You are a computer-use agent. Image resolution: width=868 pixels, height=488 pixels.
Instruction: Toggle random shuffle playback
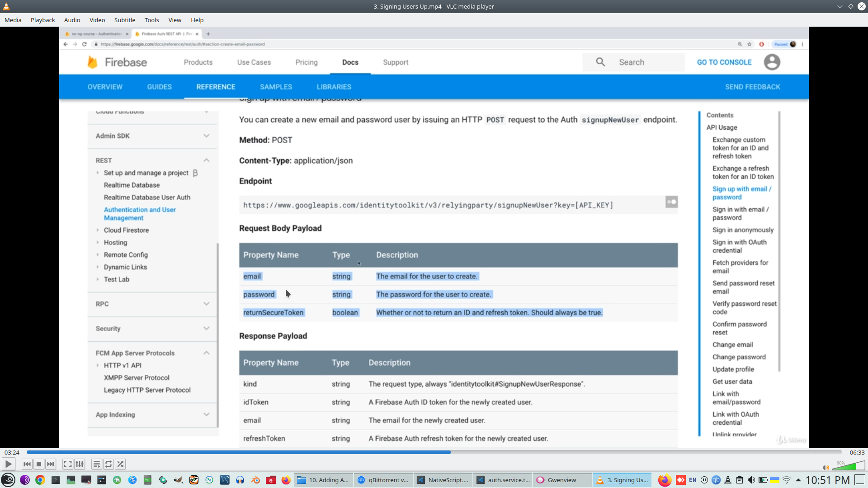point(120,464)
